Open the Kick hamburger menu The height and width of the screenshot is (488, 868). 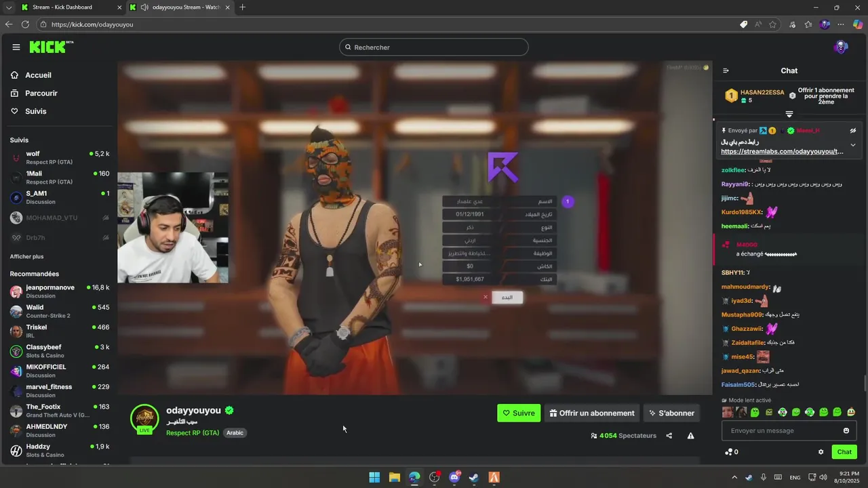(16, 47)
